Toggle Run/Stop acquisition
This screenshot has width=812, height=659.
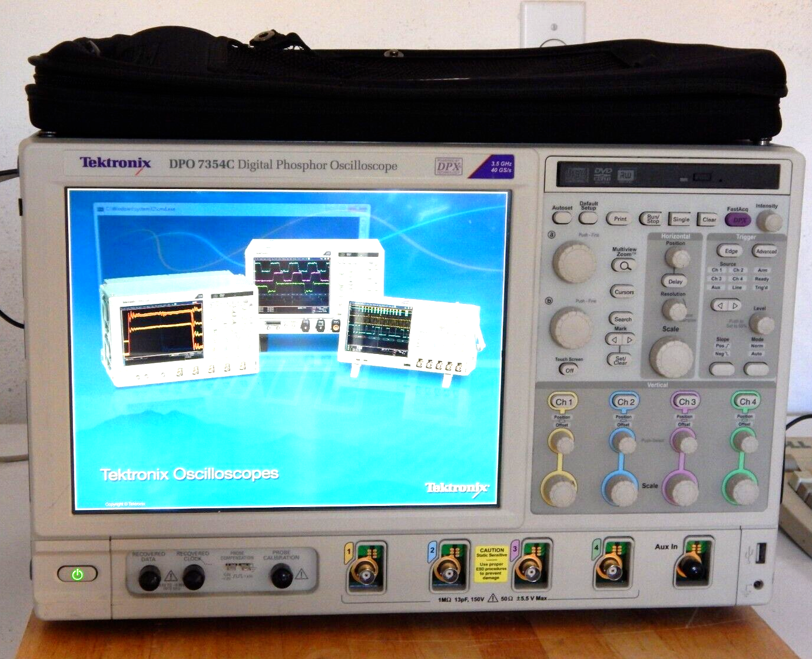652,218
